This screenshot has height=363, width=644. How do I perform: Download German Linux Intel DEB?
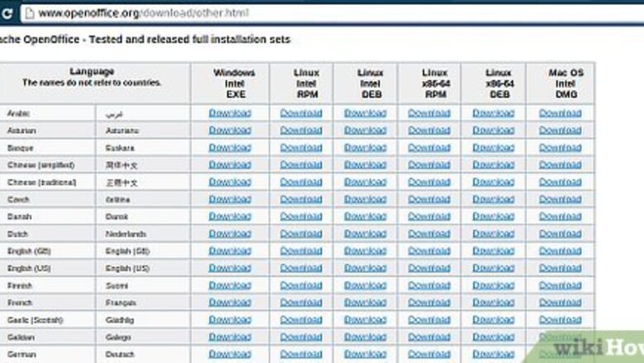[365, 354]
